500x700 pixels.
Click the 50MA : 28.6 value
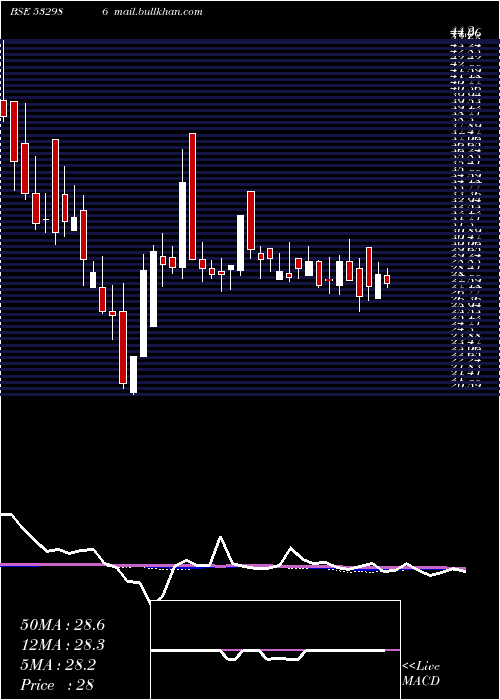click(62, 625)
